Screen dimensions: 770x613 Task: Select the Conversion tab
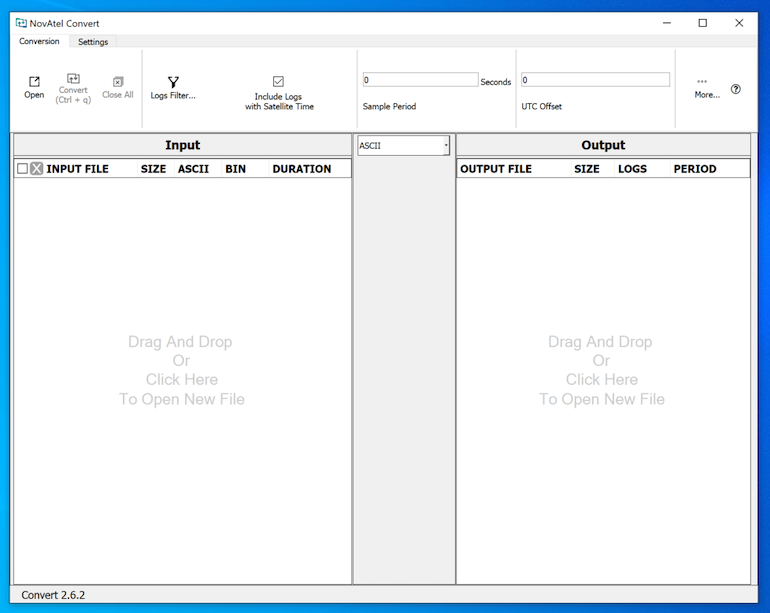pos(39,41)
